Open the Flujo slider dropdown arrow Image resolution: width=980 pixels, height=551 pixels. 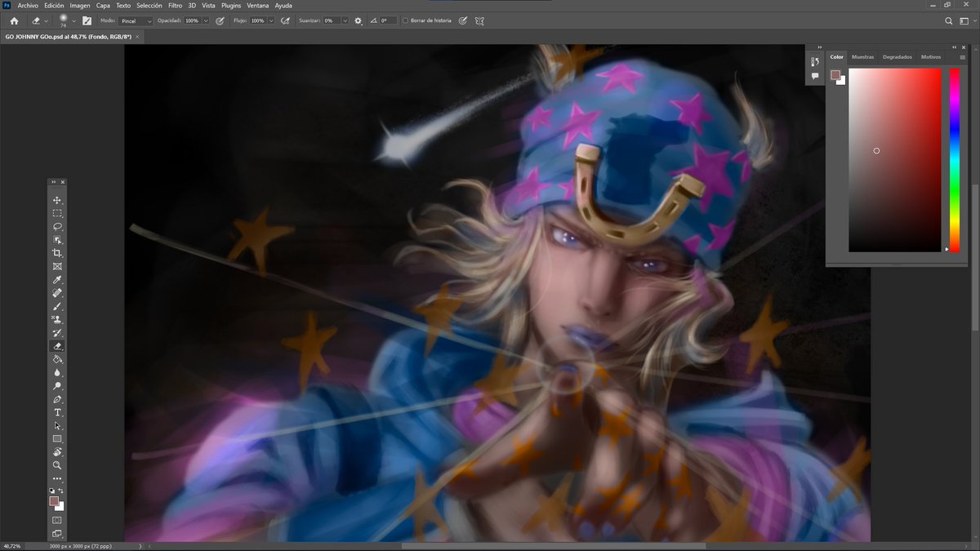270,20
